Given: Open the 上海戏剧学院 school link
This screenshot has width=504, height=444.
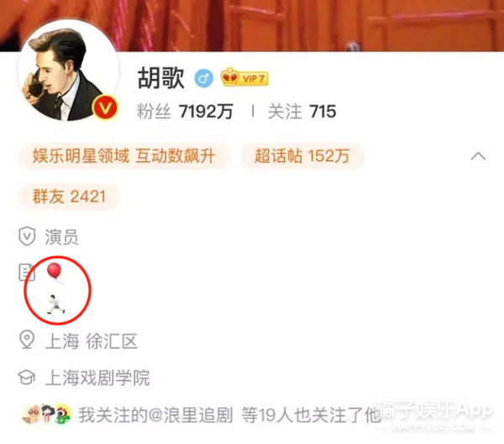Looking at the screenshot, I should [x=97, y=378].
